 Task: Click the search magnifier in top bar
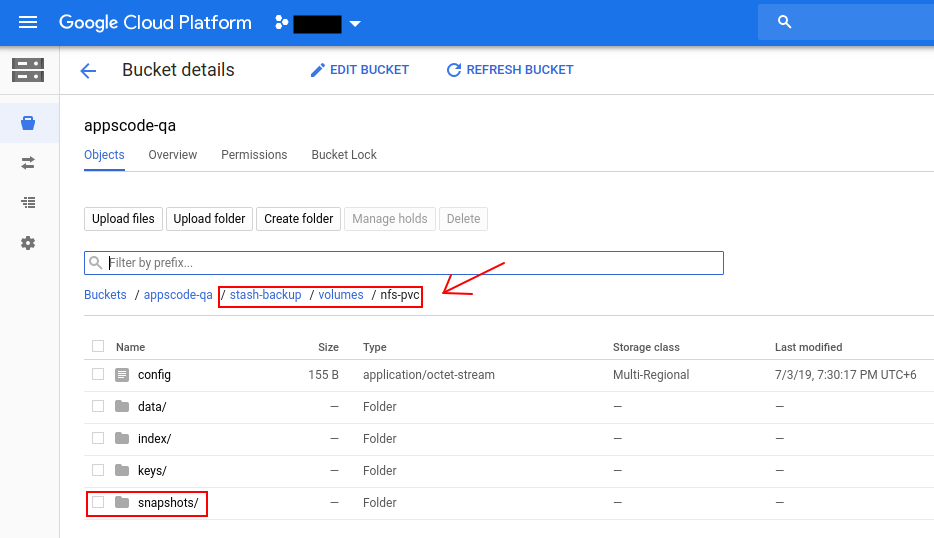(785, 22)
